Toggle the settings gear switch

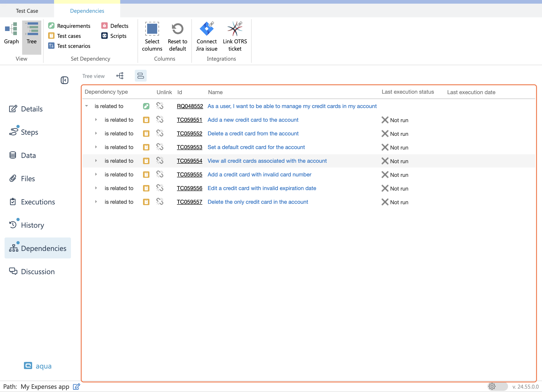(x=497, y=386)
